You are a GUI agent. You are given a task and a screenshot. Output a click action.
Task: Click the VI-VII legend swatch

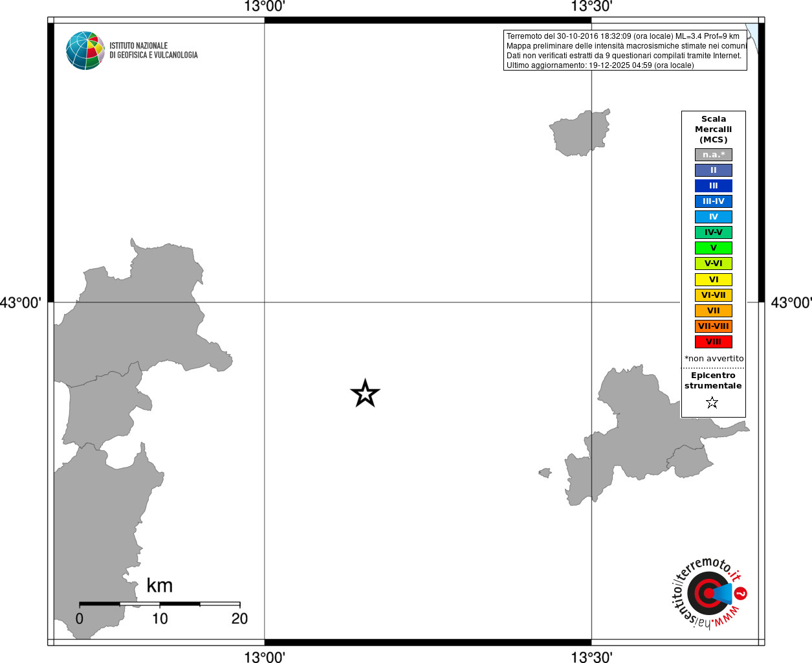(x=714, y=295)
